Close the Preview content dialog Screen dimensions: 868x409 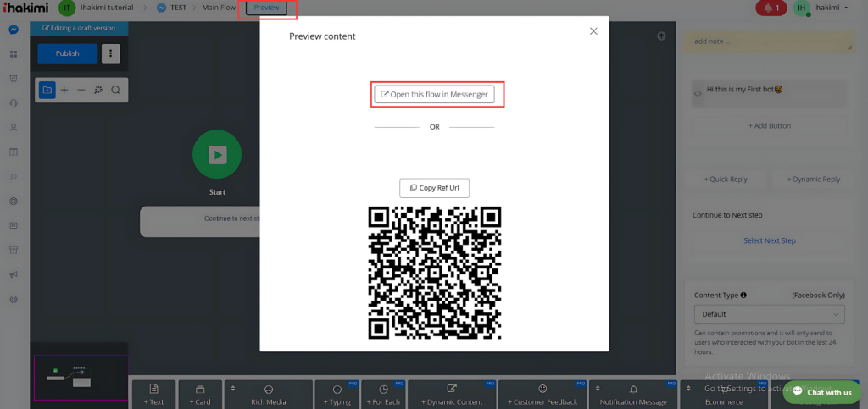click(593, 31)
